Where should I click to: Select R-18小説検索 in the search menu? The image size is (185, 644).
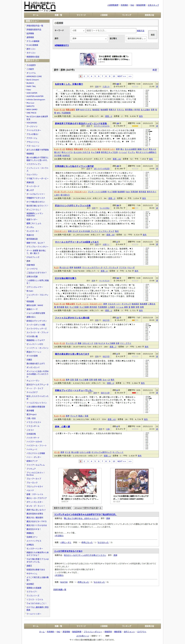[x=32, y=45]
